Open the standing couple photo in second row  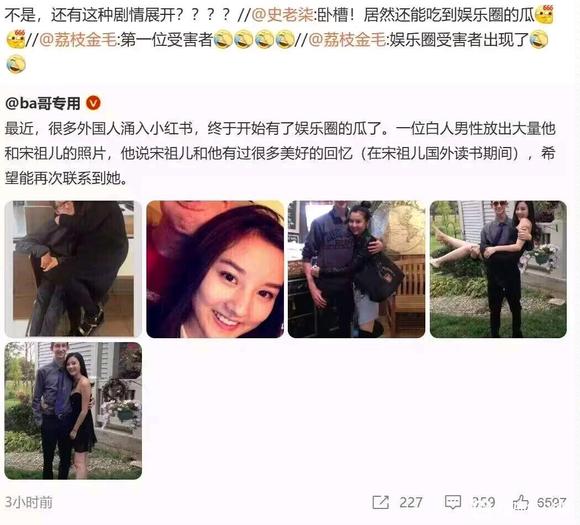tap(73, 411)
